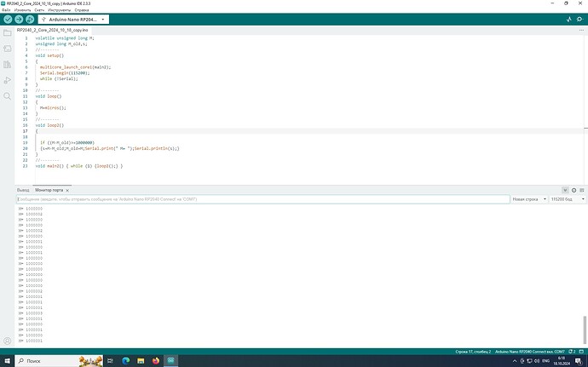
Task: Click the serial monitor message input field
Action: tap(262, 199)
